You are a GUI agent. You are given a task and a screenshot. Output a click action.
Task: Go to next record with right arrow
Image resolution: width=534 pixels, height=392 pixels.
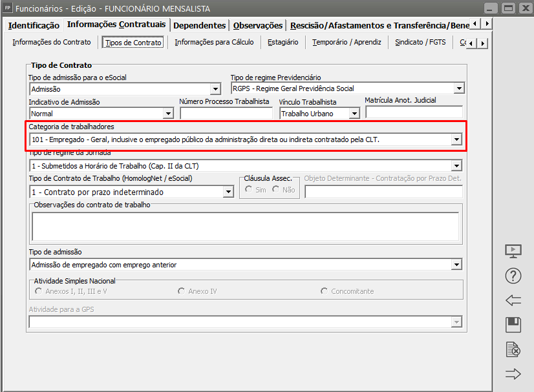pos(513,374)
